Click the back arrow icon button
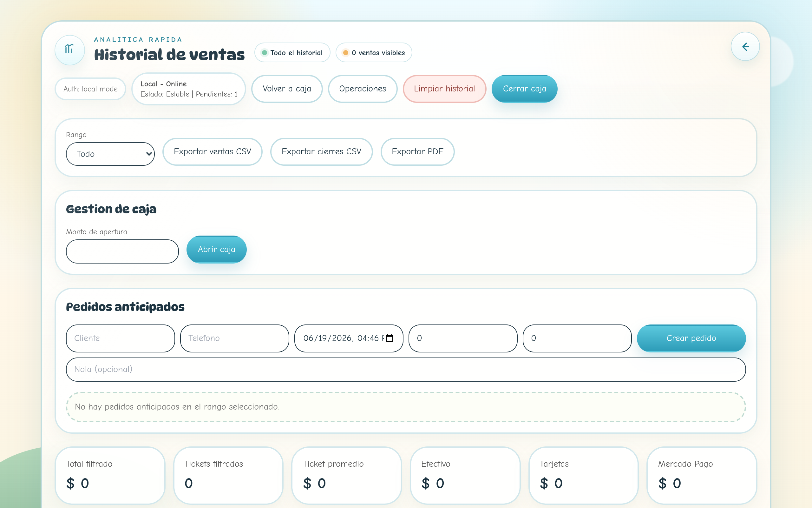This screenshot has height=508, width=812. 745,47
